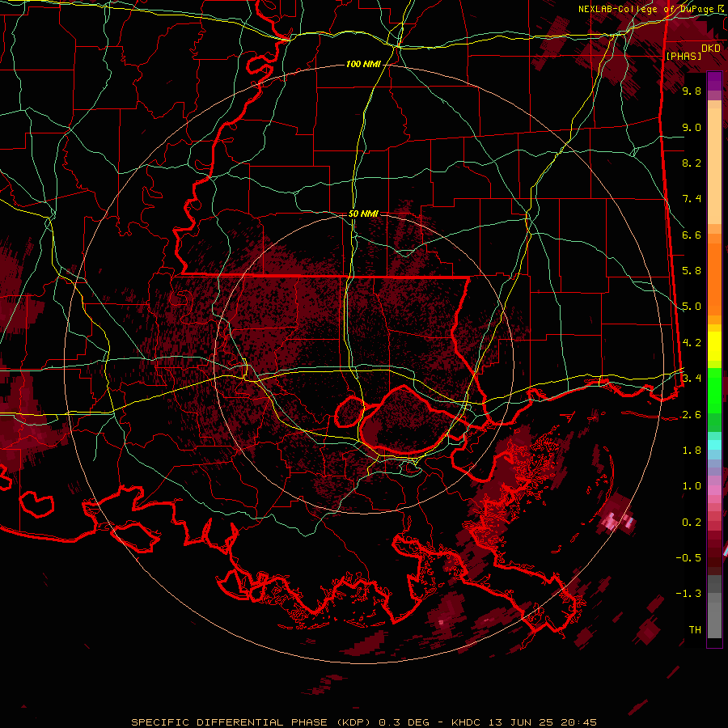Pick the purple swatch atop the color bar
Screen dimensions: 728x728
[714, 81]
